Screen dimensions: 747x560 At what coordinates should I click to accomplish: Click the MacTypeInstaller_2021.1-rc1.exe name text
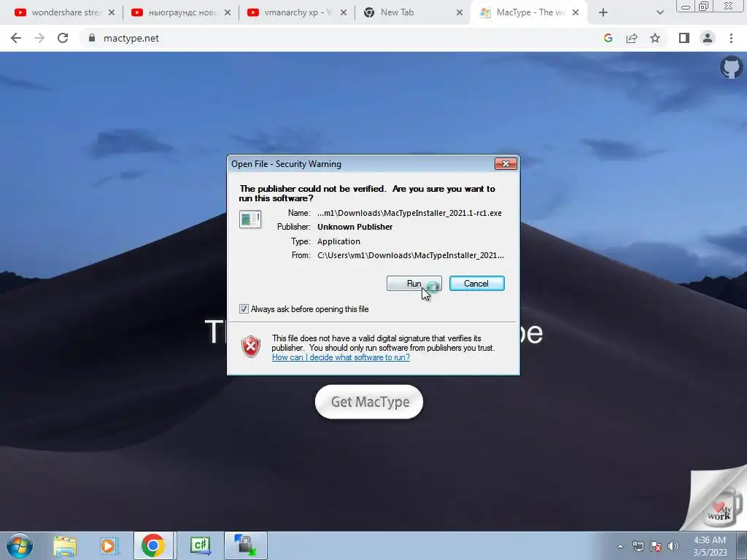tap(409, 214)
